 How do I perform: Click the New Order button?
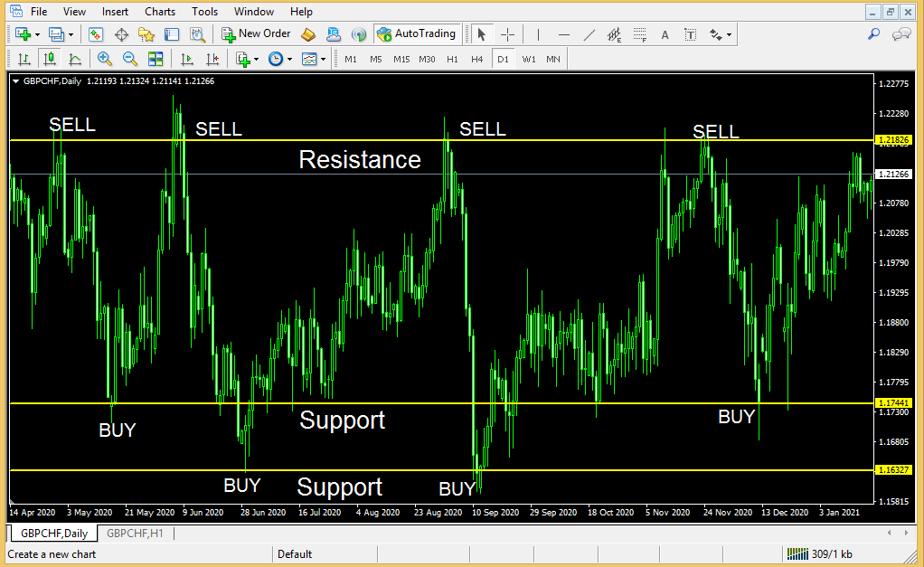pyautogui.click(x=257, y=34)
